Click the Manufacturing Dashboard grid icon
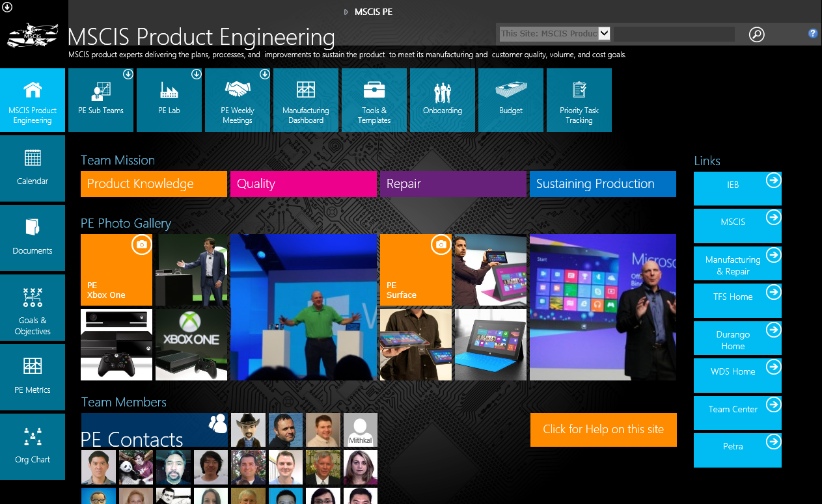 [306, 90]
